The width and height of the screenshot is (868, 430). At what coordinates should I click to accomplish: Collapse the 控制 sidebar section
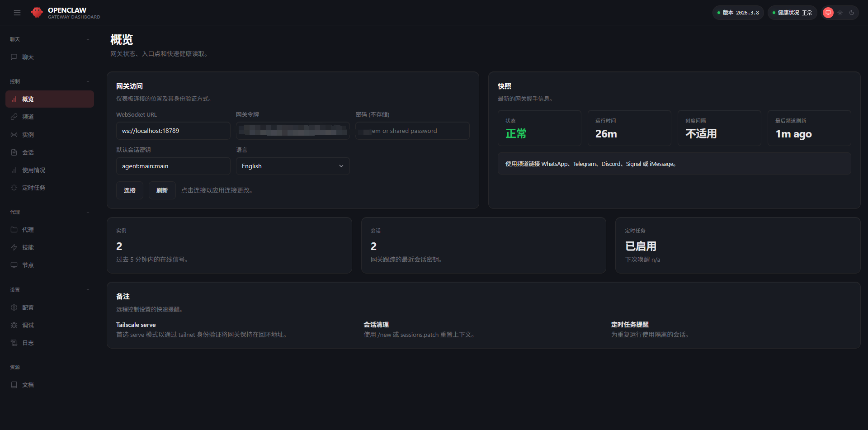click(88, 81)
